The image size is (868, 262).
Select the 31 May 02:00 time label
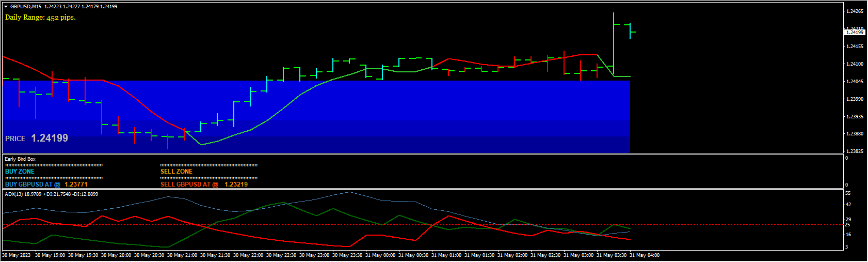point(512,255)
